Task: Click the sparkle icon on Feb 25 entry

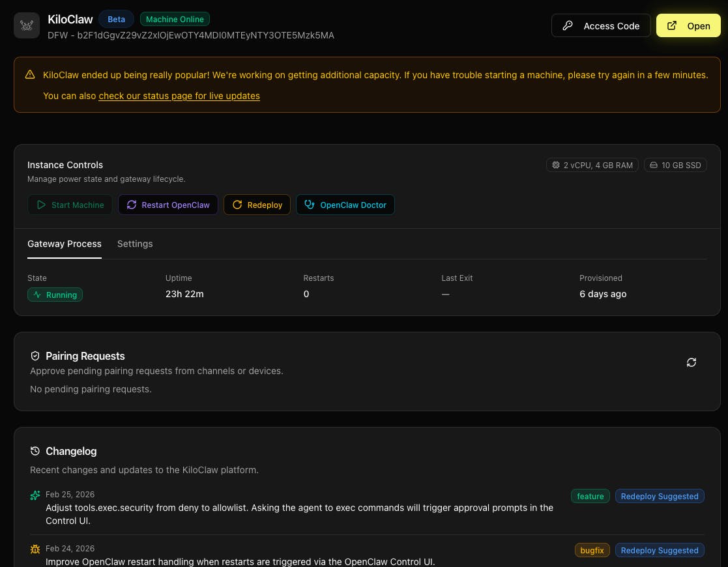Action: [35, 495]
